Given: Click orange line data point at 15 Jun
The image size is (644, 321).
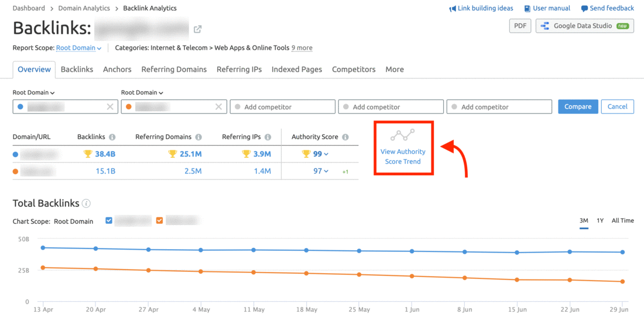Looking at the screenshot, I should 517,279.
